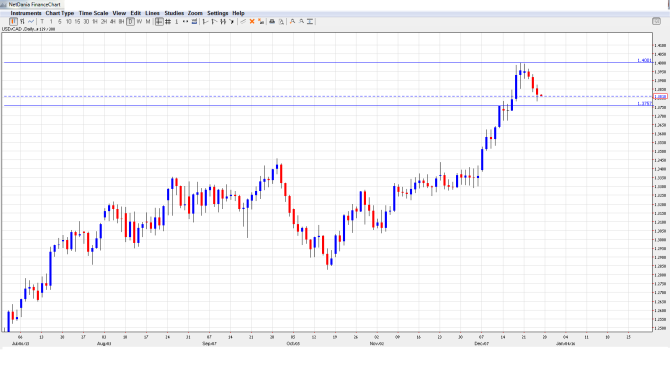Click the dotted line tool icon

(185, 21)
